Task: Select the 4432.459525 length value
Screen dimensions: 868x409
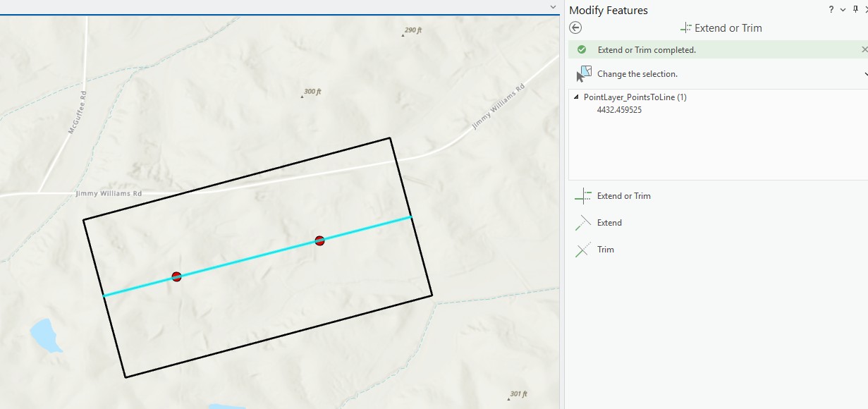Action: tap(618, 109)
